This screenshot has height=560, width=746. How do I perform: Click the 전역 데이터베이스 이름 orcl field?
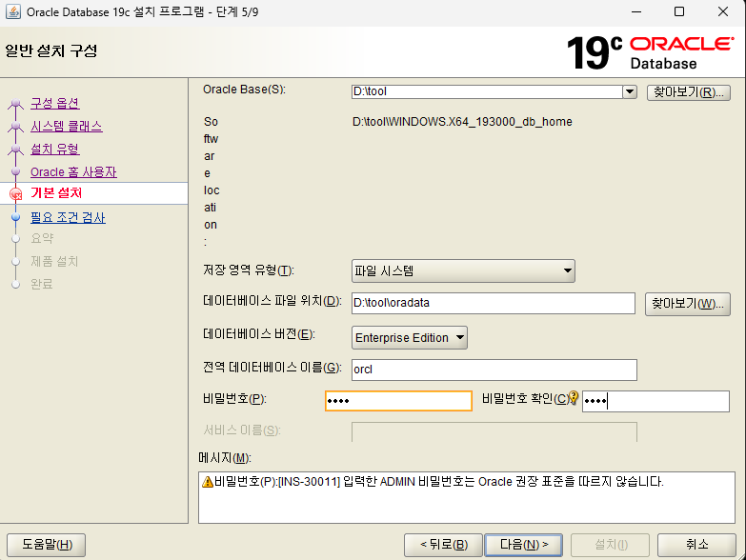point(494,370)
